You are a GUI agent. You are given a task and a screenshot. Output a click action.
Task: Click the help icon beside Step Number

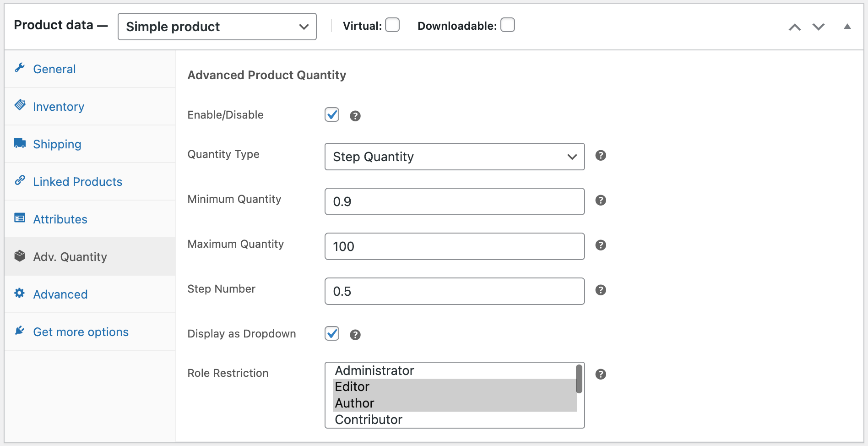tap(601, 290)
